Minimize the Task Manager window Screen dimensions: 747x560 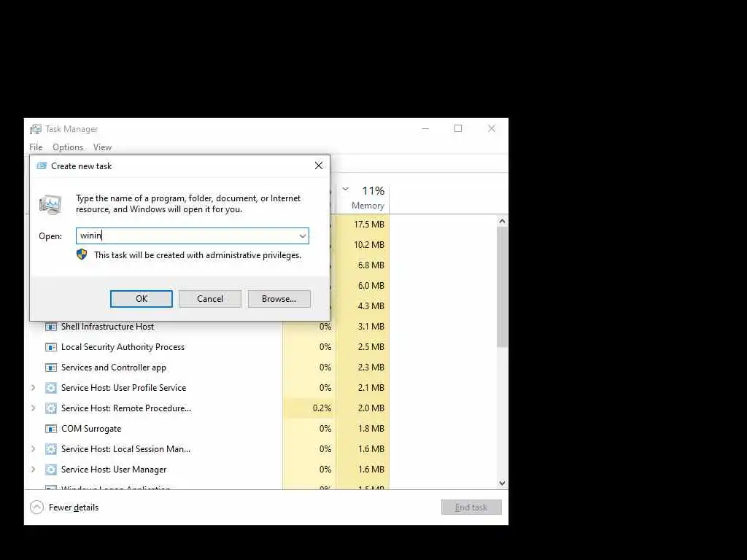[425, 128]
